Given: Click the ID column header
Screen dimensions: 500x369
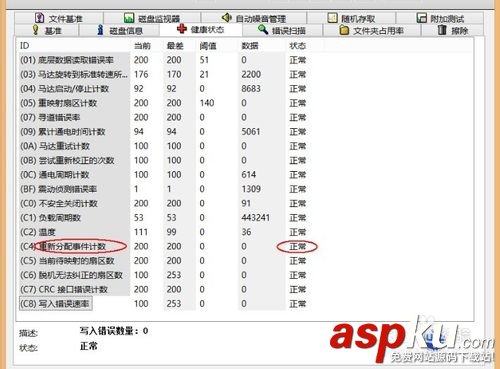Looking at the screenshot, I should [25, 46].
